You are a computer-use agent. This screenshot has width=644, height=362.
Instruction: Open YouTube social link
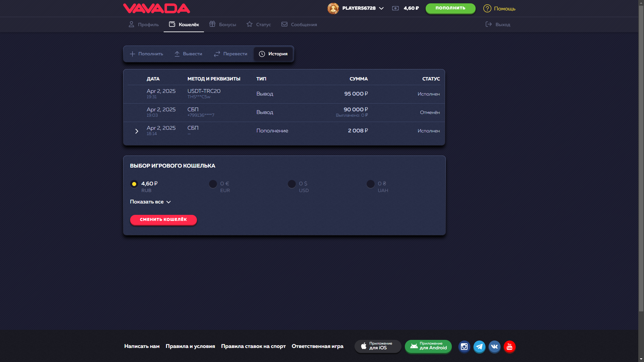pos(509,347)
